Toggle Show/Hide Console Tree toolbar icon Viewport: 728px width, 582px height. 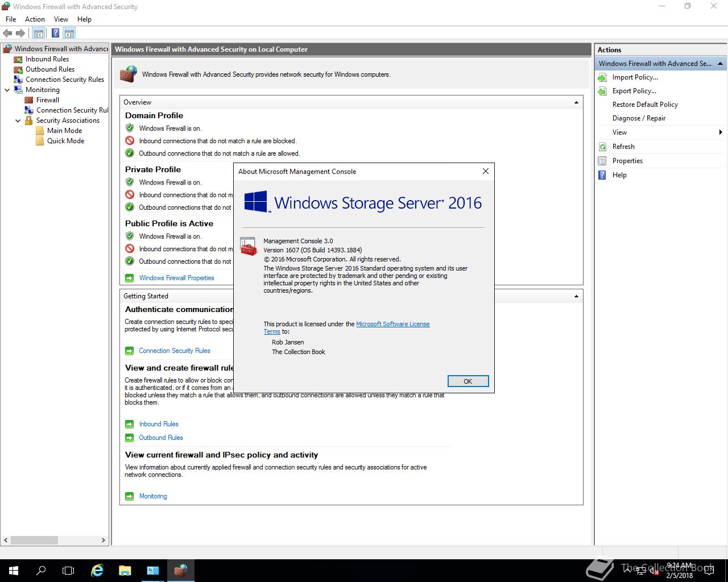38,34
